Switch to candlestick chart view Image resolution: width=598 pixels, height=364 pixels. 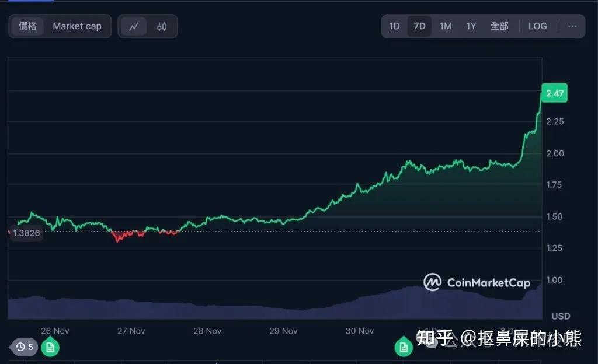tap(162, 26)
